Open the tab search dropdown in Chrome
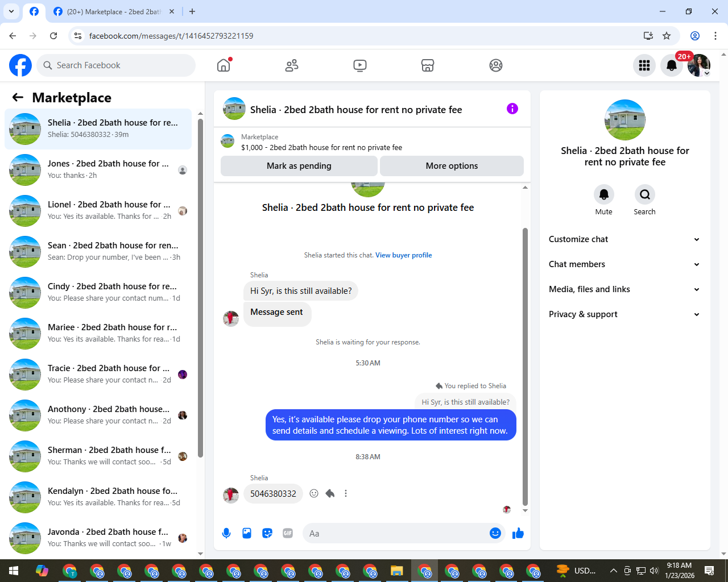 (x=11, y=11)
